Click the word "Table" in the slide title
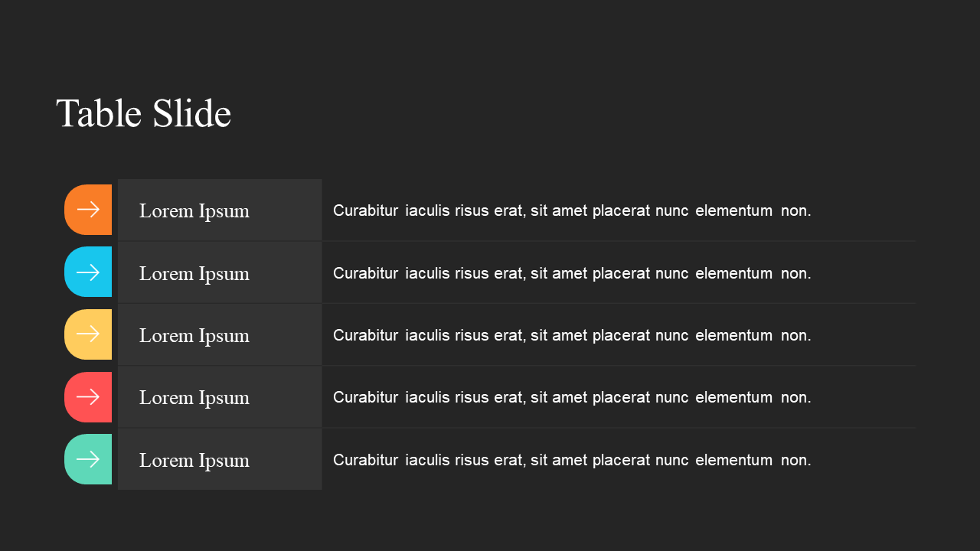 pyautogui.click(x=99, y=114)
